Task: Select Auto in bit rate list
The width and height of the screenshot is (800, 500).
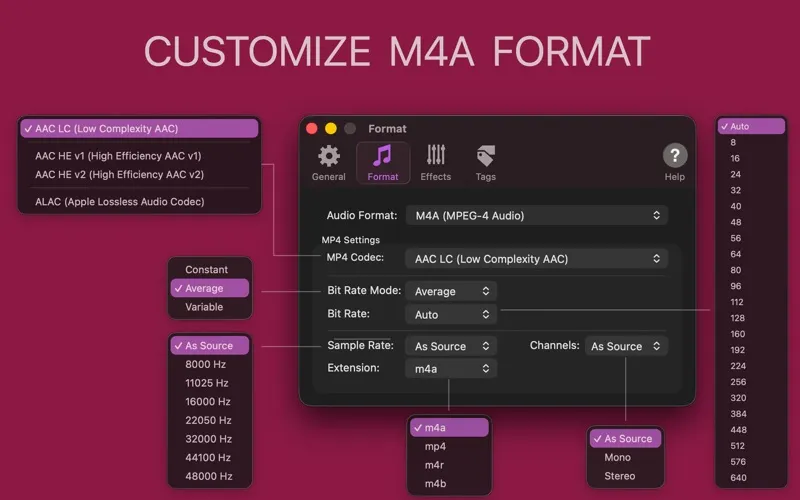Action: pyautogui.click(x=752, y=126)
